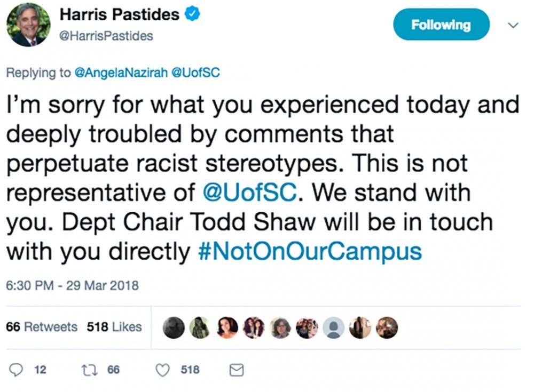Click the first liker avatar thumbnail
The width and height of the screenshot is (534, 392).
pyautogui.click(x=174, y=327)
